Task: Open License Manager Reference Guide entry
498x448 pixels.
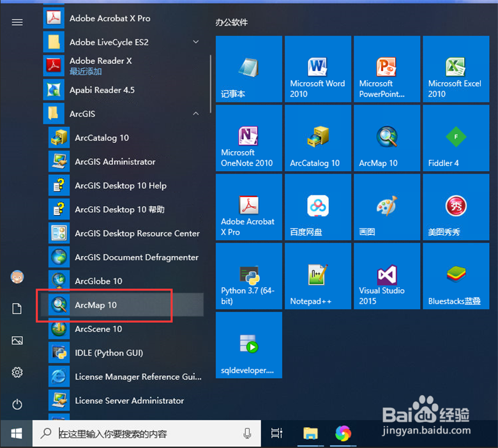Action: click(126, 377)
